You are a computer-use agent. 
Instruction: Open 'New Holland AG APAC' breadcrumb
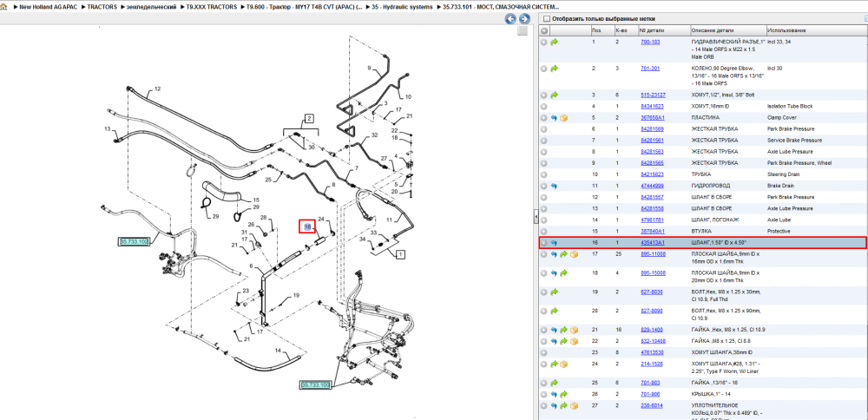(x=47, y=7)
